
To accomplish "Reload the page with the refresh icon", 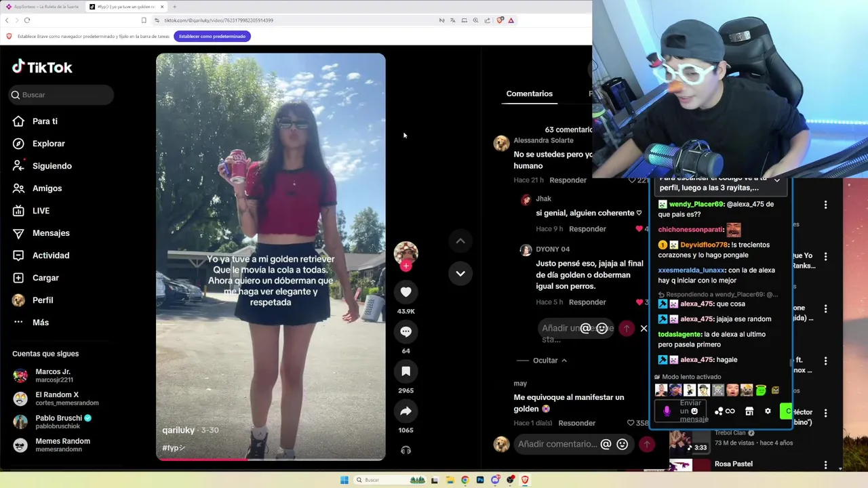I will pos(27,20).
